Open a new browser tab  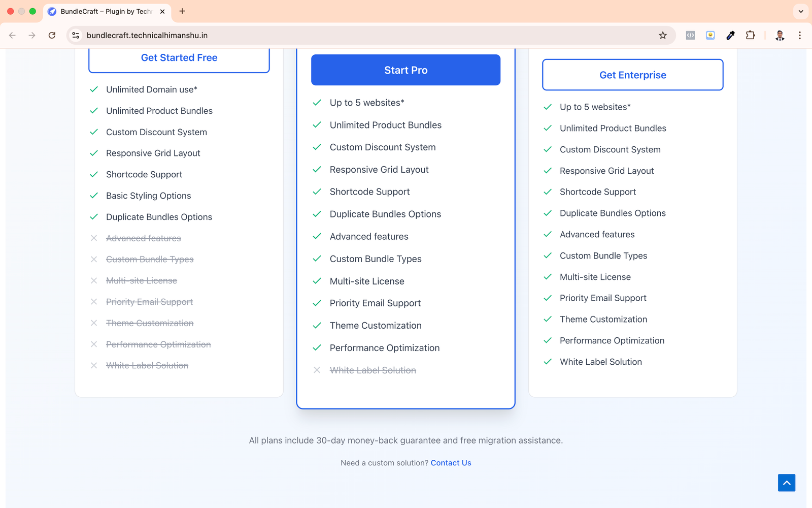(182, 11)
